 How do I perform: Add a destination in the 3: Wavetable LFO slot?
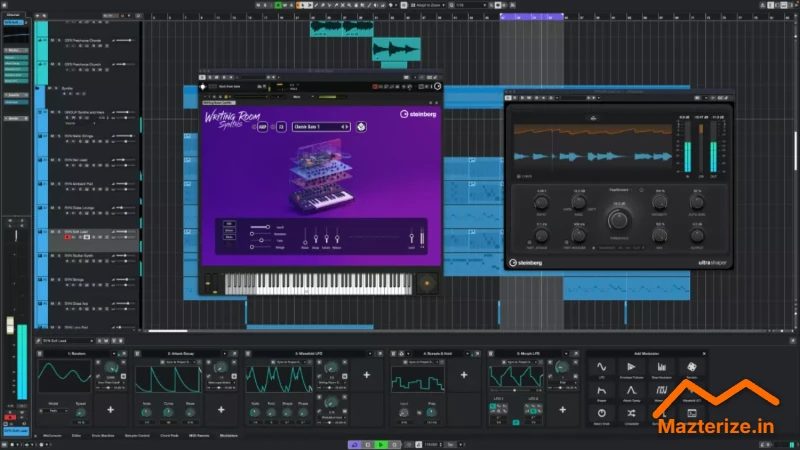pos(366,375)
